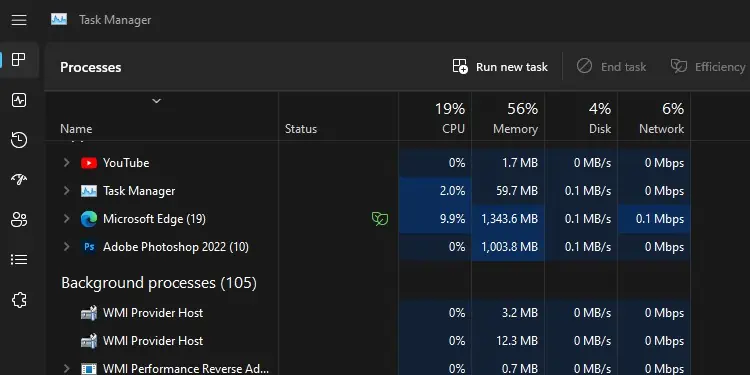Click the 1,343.6 MB memory cell
Screen dimensions: 750x375
[508, 219]
